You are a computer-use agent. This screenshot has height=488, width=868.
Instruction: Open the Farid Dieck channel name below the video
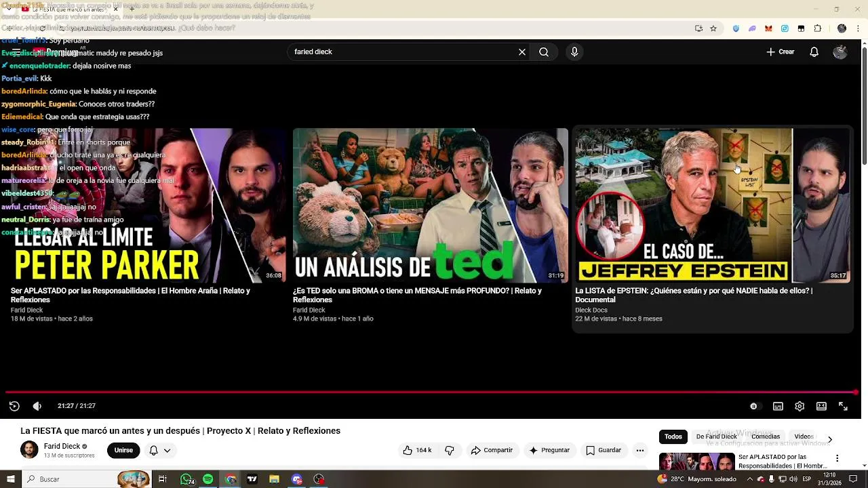click(62, 446)
